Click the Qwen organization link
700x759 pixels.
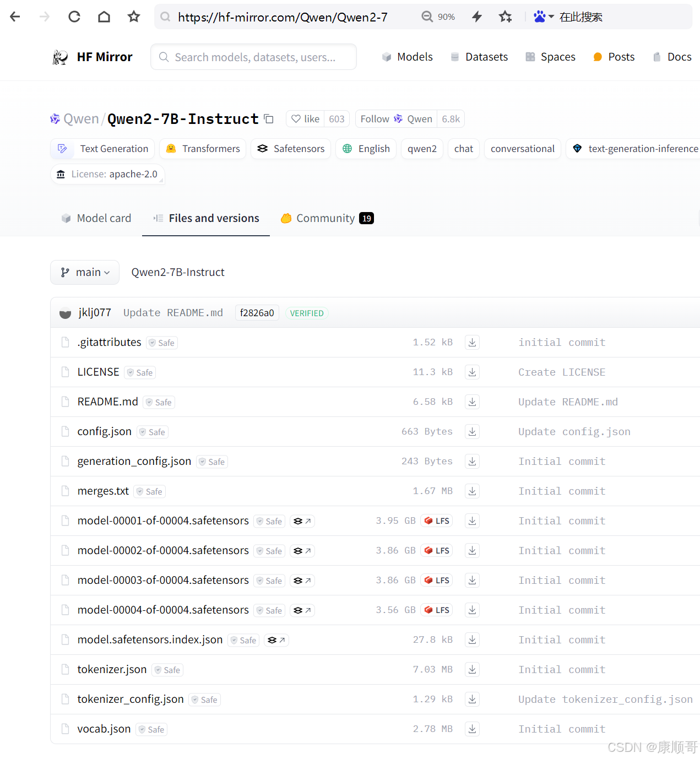coord(81,119)
